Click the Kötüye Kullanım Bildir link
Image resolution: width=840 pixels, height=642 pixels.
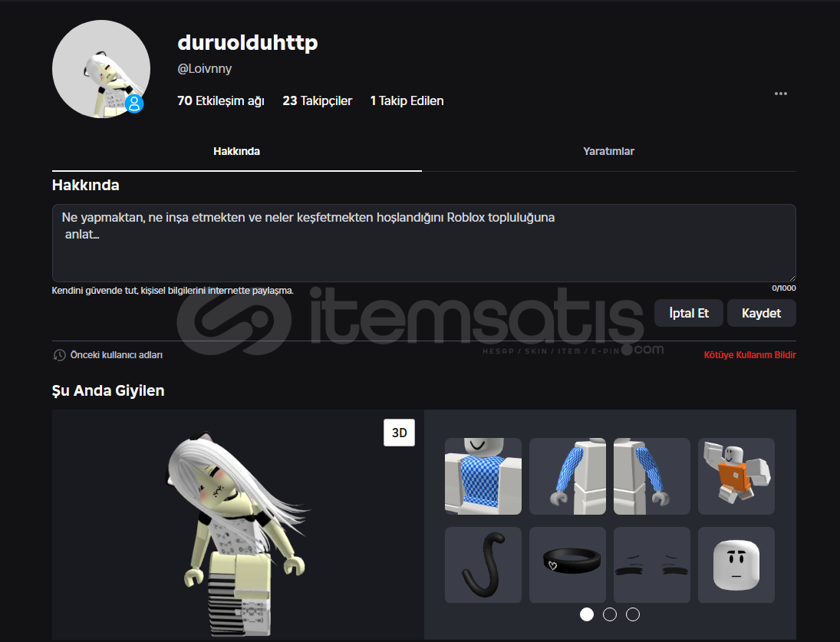pyautogui.click(x=749, y=355)
